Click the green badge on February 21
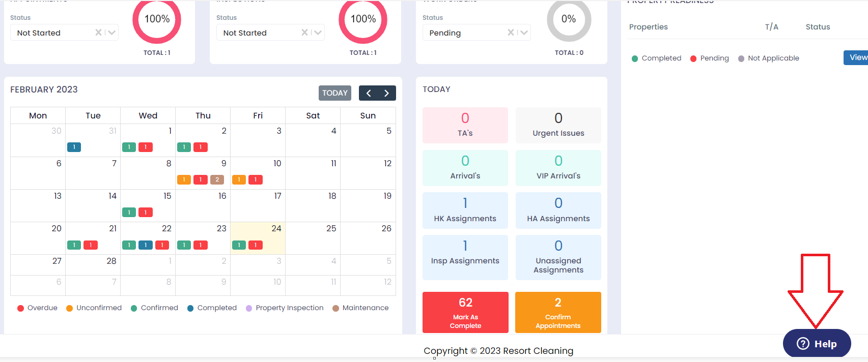The height and width of the screenshot is (362, 868). [74, 245]
